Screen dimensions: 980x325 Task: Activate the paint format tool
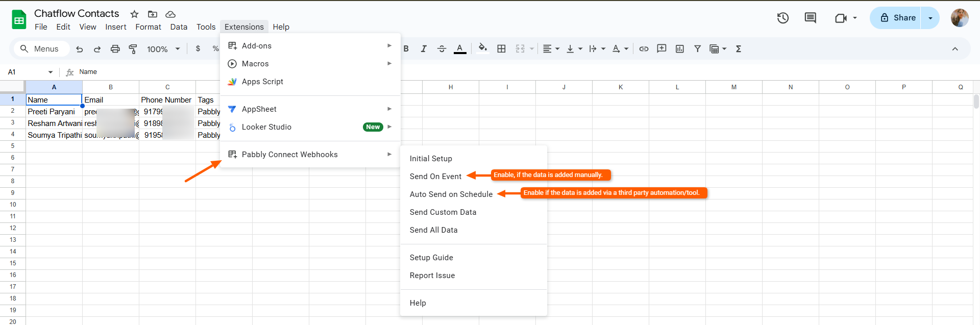pyautogui.click(x=133, y=49)
